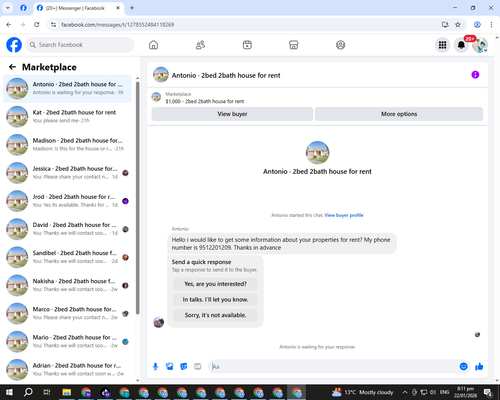This screenshot has width=500, height=400.
Task: Open the account profile picture menu
Action: point(480,45)
